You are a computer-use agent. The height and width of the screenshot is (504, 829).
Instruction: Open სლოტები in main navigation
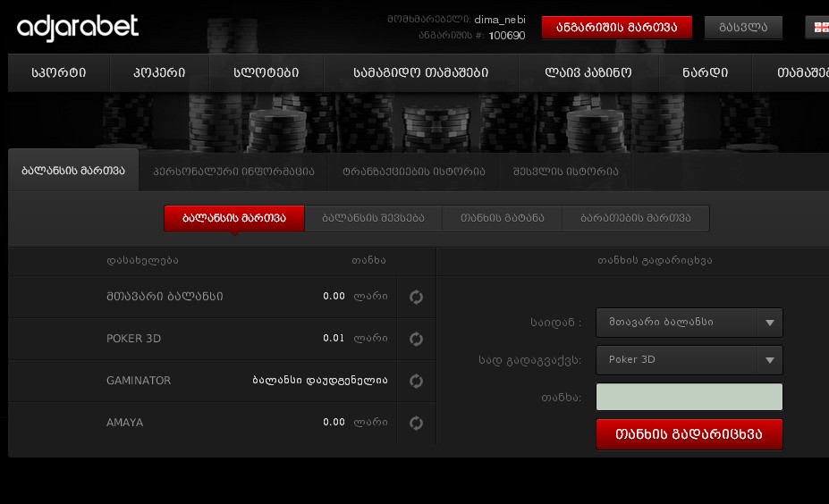coord(266,72)
